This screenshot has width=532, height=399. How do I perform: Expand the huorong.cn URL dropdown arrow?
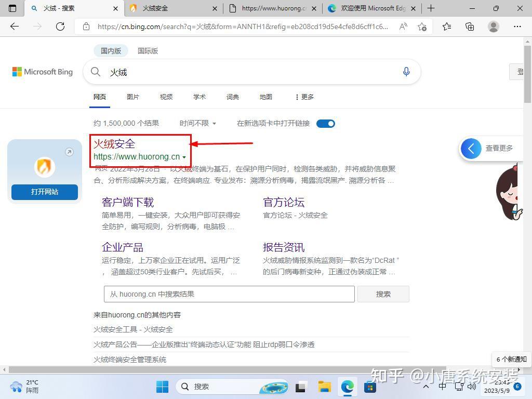pos(184,157)
